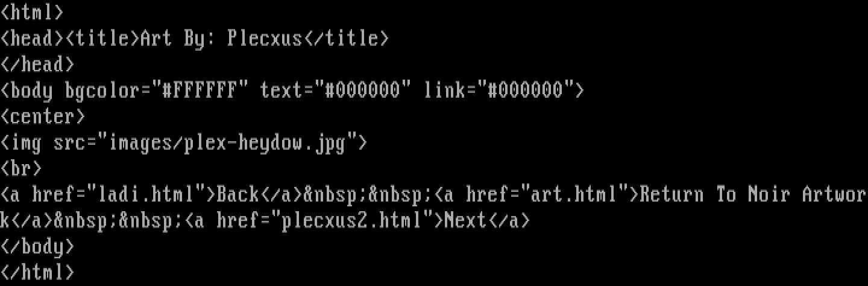Click the br tag line
868x286 pixels.
click(x=21, y=168)
